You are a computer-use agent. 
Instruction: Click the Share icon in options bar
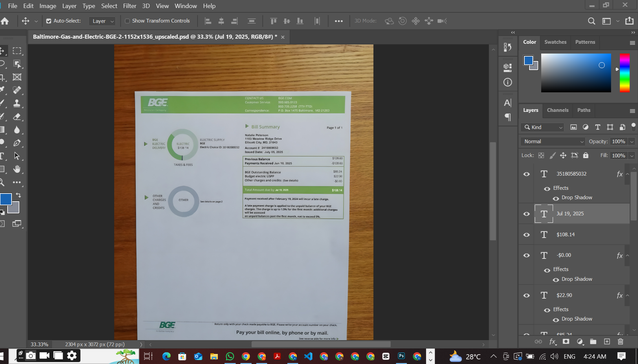[x=629, y=21]
